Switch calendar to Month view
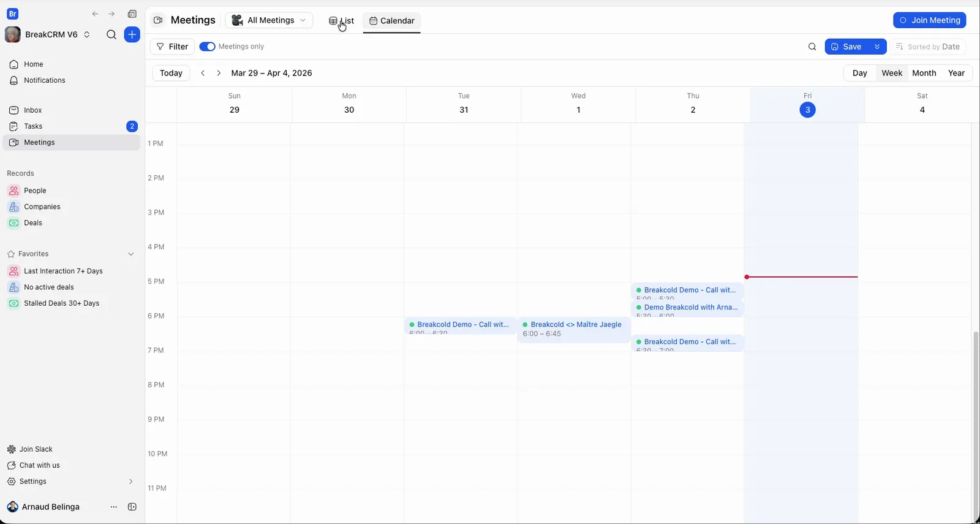 (x=924, y=73)
